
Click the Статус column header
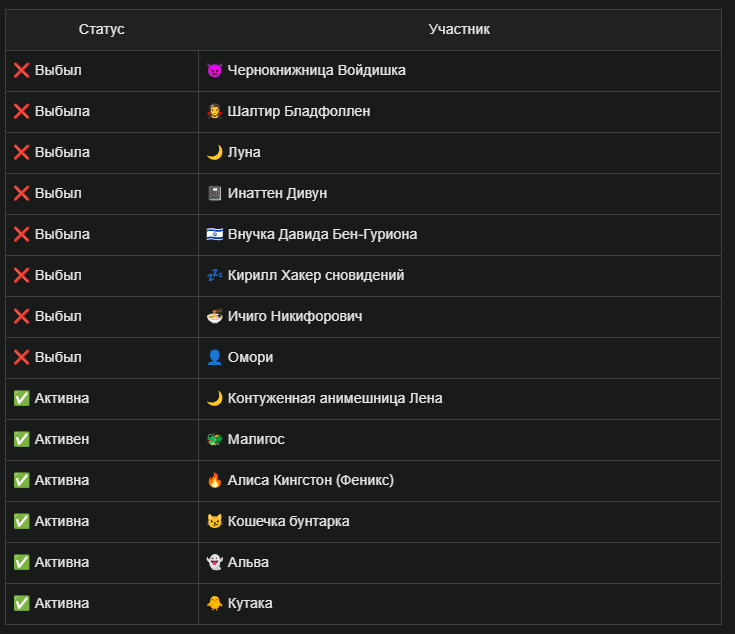pos(102,29)
